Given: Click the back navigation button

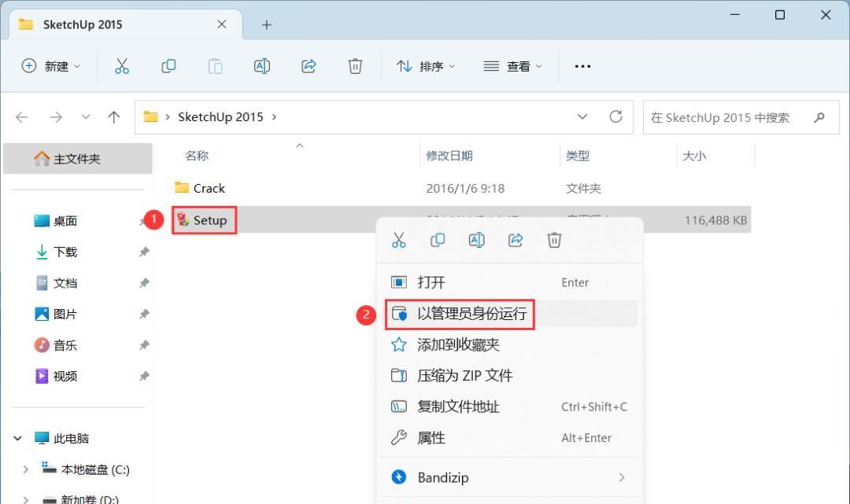Looking at the screenshot, I should click(x=21, y=116).
